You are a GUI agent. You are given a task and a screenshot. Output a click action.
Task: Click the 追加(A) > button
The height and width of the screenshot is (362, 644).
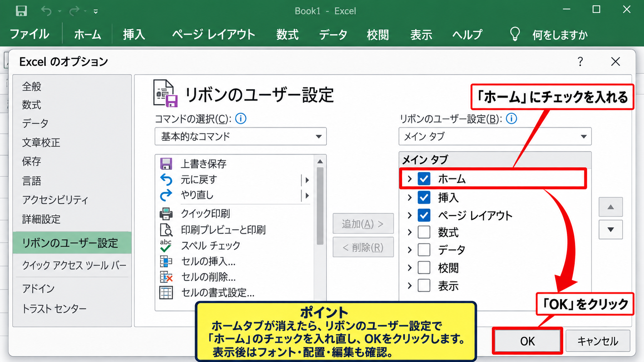[363, 224]
